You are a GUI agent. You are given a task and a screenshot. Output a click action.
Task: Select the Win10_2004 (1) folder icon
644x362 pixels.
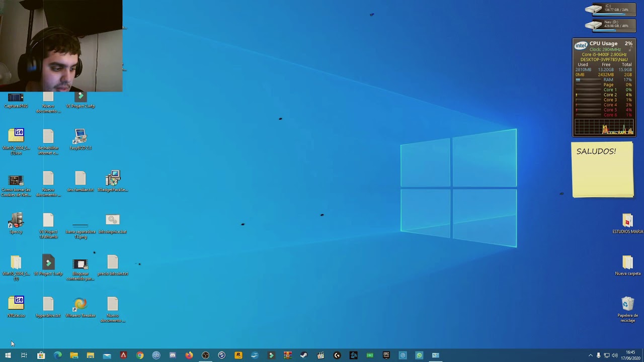(x=16, y=268)
